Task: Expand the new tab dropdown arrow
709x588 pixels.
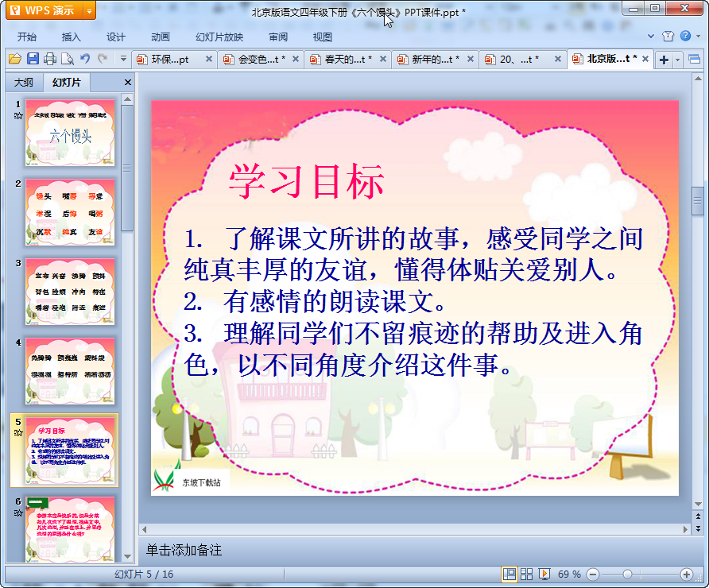Action: 677,60
